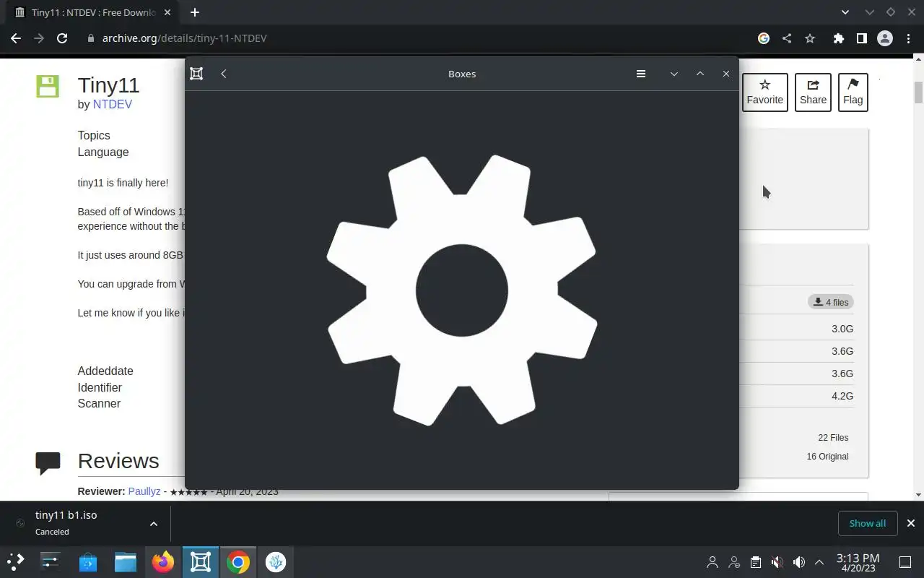The width and height of the screenshot is (924, 578).
Task: Launch Firefox from taskbar
Action: (163, 561)
